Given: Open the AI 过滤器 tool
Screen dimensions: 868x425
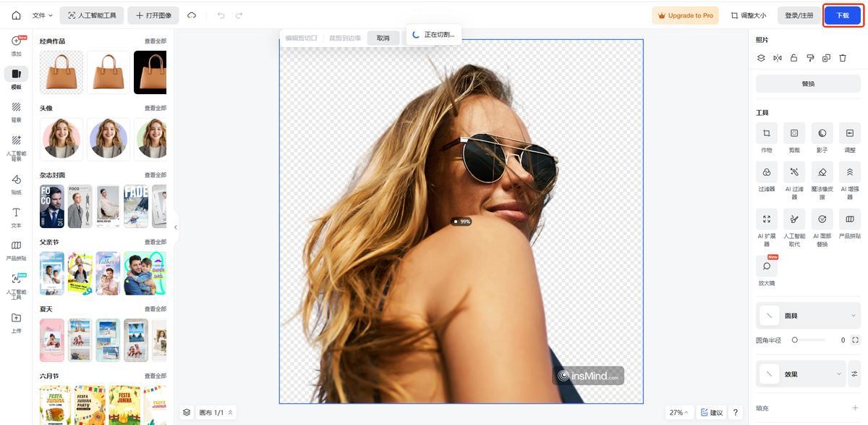Looking at the screenshot, I should [x=793, y=172].
